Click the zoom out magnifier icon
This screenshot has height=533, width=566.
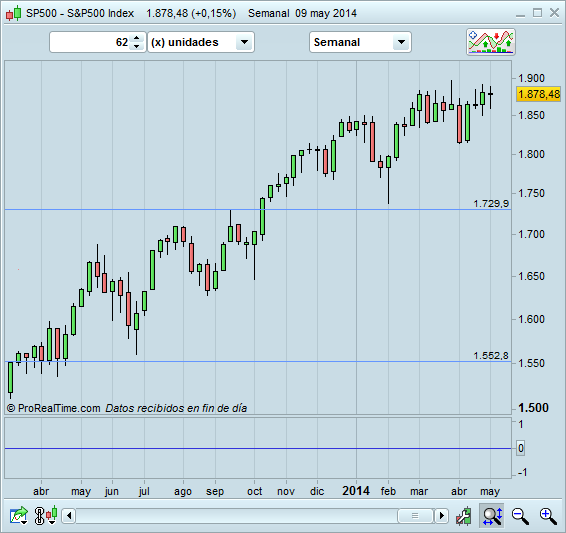520,516
